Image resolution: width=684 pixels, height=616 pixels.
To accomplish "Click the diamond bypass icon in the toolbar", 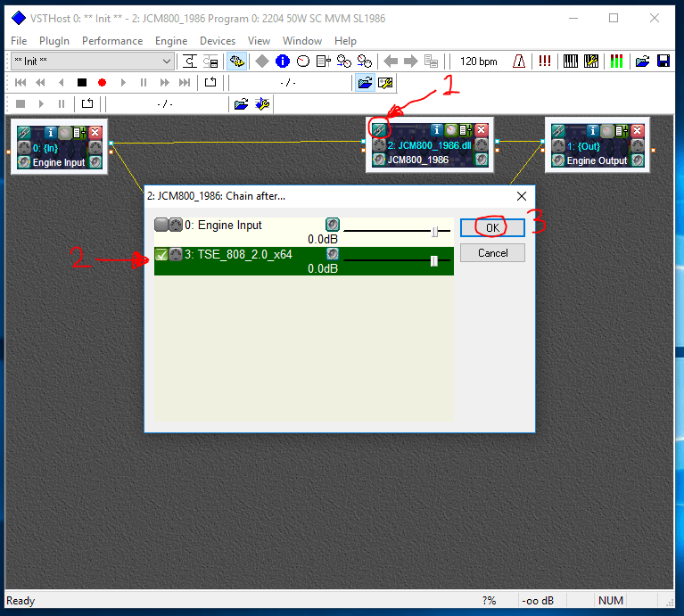I will pyautogui.click(x=262, y=61).
